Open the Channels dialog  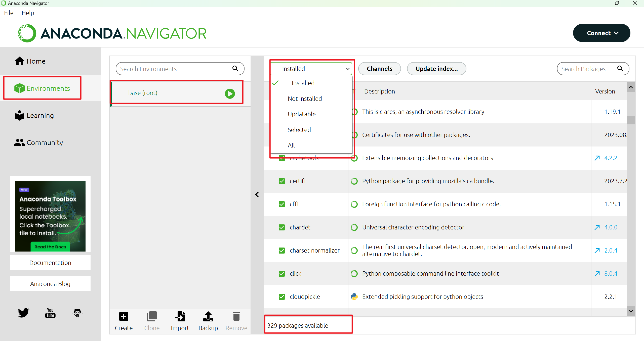point(379,69)
